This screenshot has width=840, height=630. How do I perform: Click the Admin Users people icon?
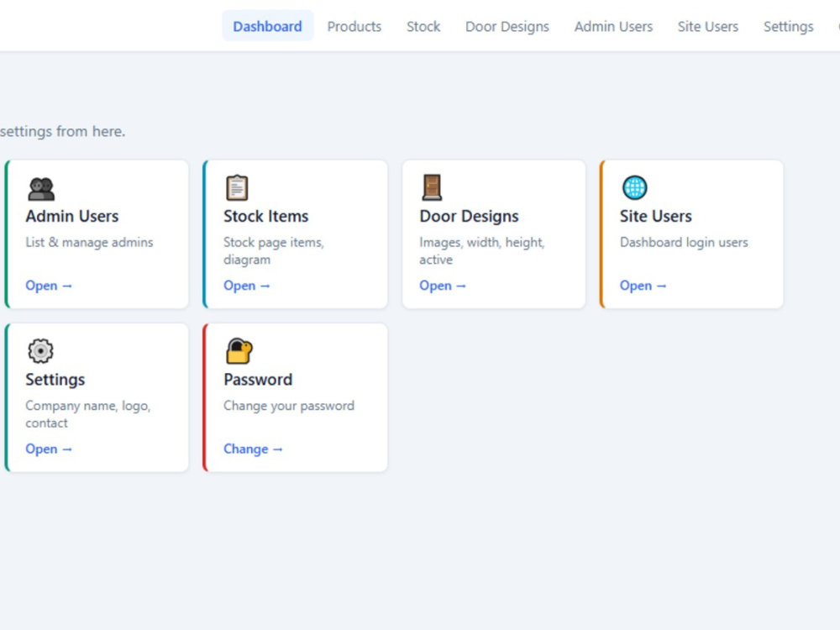click(x=41, y=188)
